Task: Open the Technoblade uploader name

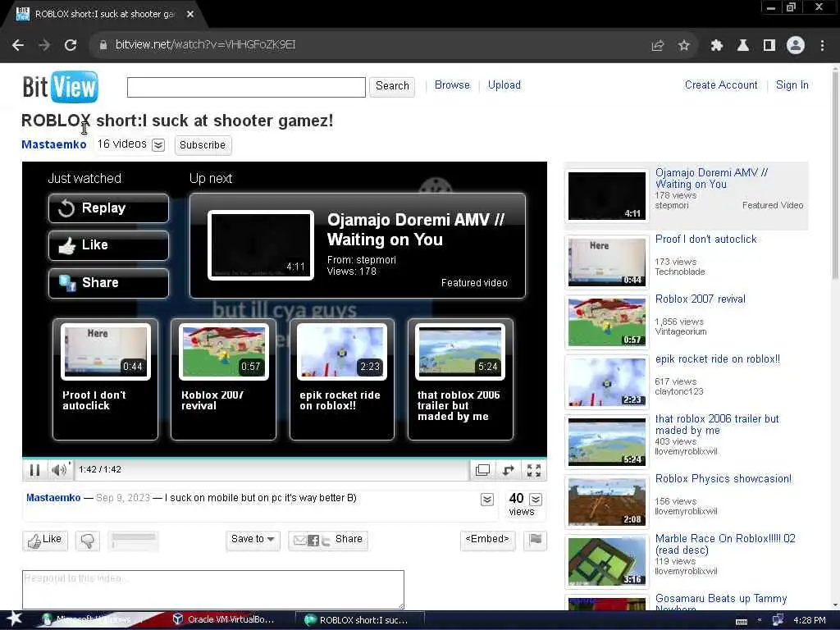Action: (680, 272)
